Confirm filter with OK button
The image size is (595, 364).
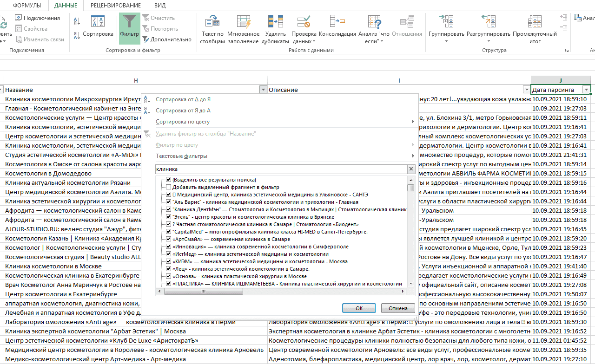tap(359, 308)
